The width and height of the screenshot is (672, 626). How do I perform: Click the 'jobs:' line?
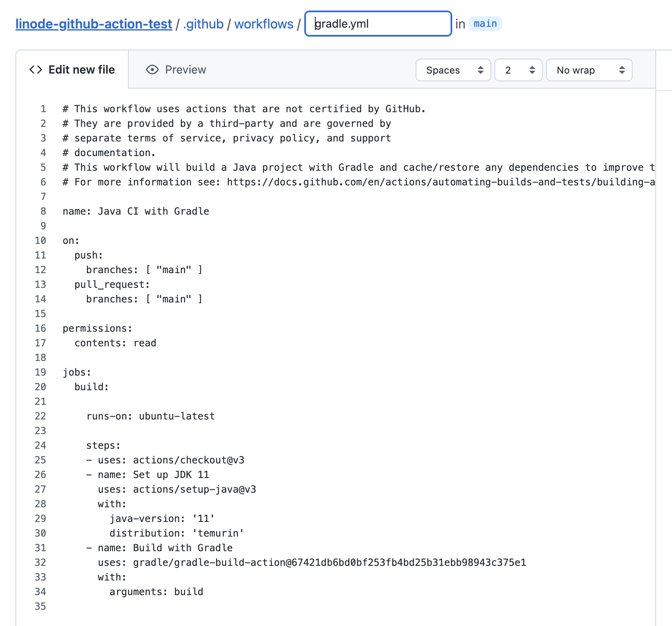coord(77,372)
